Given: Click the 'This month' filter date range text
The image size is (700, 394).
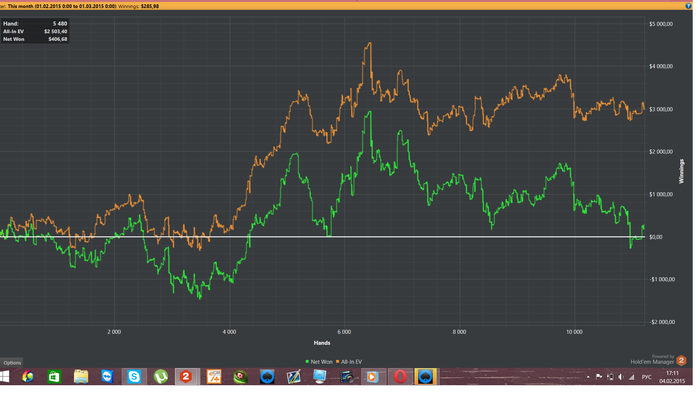Looking at the screenshot, I should pyautogui.click(x=62, y=6).
